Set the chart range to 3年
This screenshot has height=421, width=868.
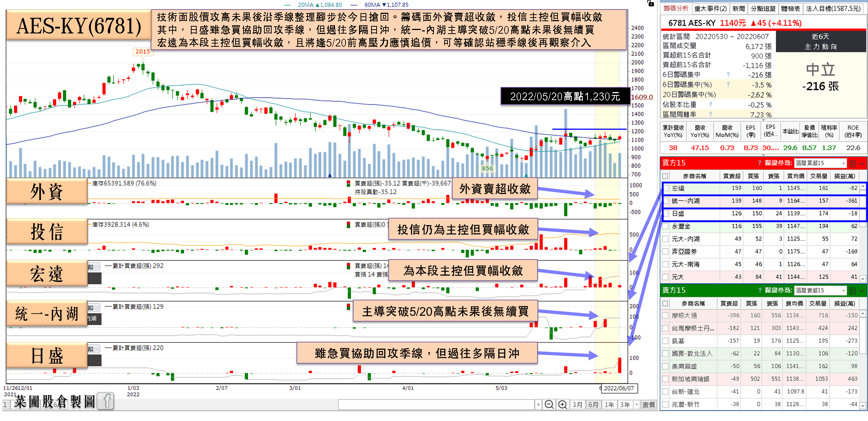pos(625,405)
